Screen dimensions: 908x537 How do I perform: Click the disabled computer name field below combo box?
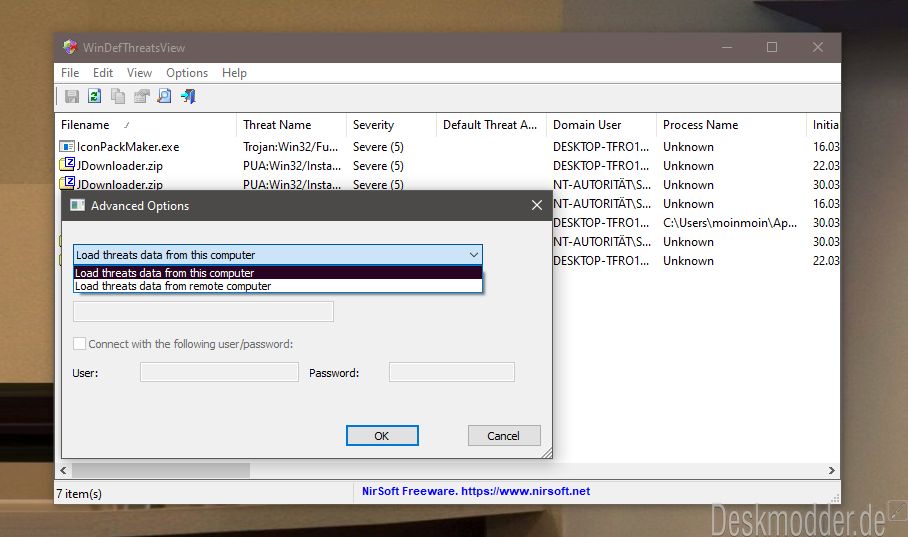click(203, 312)
